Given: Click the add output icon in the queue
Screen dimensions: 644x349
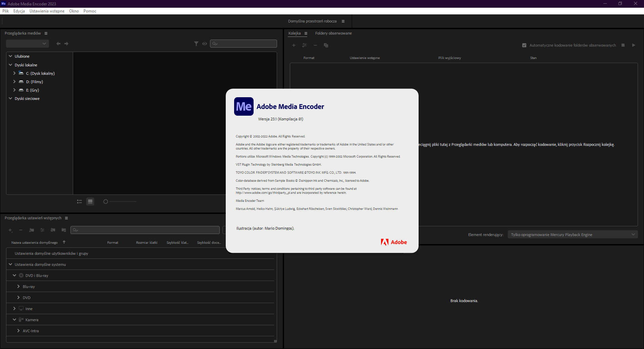Looking at the screenshot, I should [305, 45].
